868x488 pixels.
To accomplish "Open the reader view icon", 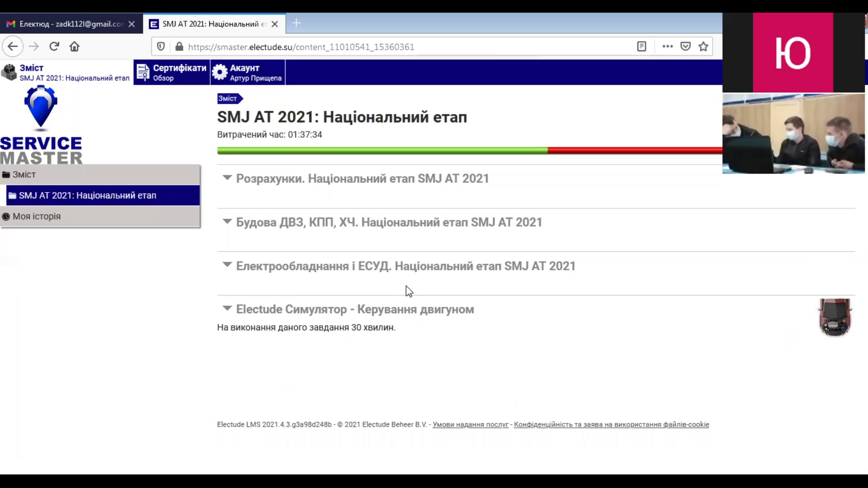I will [642, 47].
